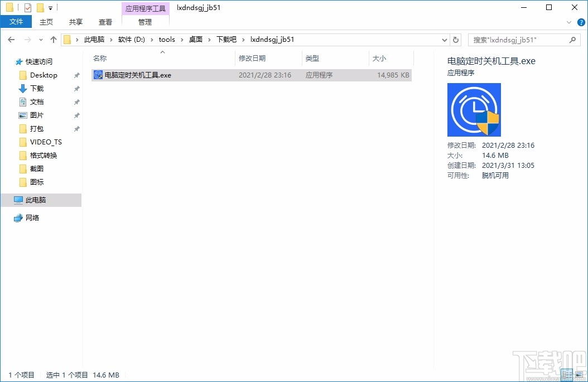588x382 pixels.
Task: Expand the ribbon with the chevron
Action: pos(568,22)
